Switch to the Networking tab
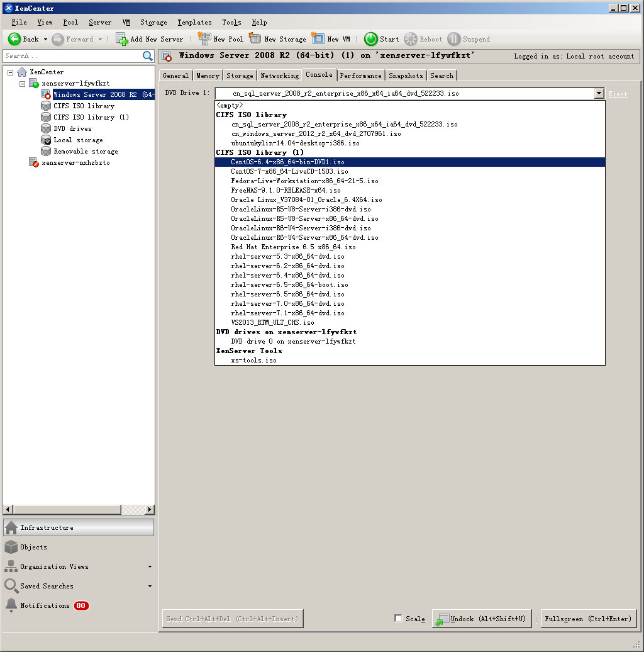 coord(279,76)
